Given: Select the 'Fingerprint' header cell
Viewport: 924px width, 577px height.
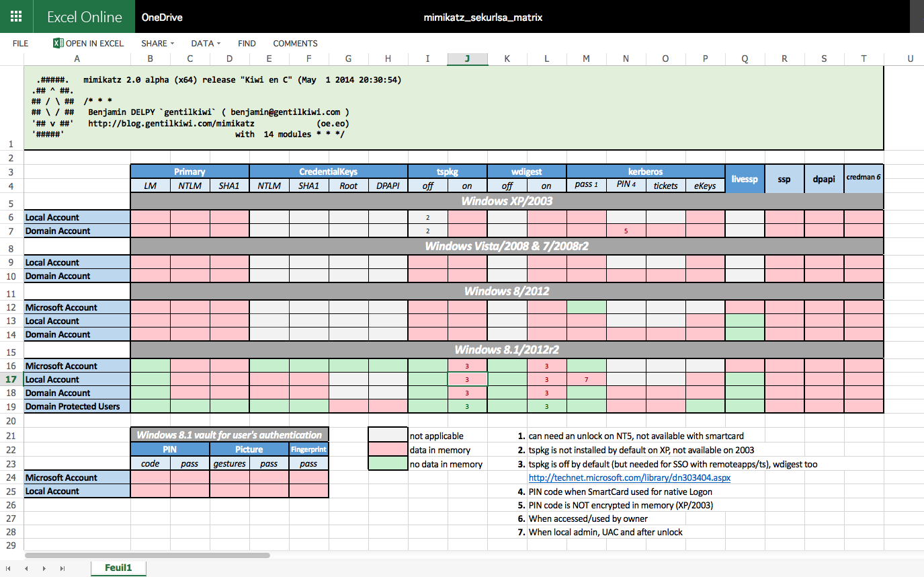Looking at the screenshot, I should 308,449.
